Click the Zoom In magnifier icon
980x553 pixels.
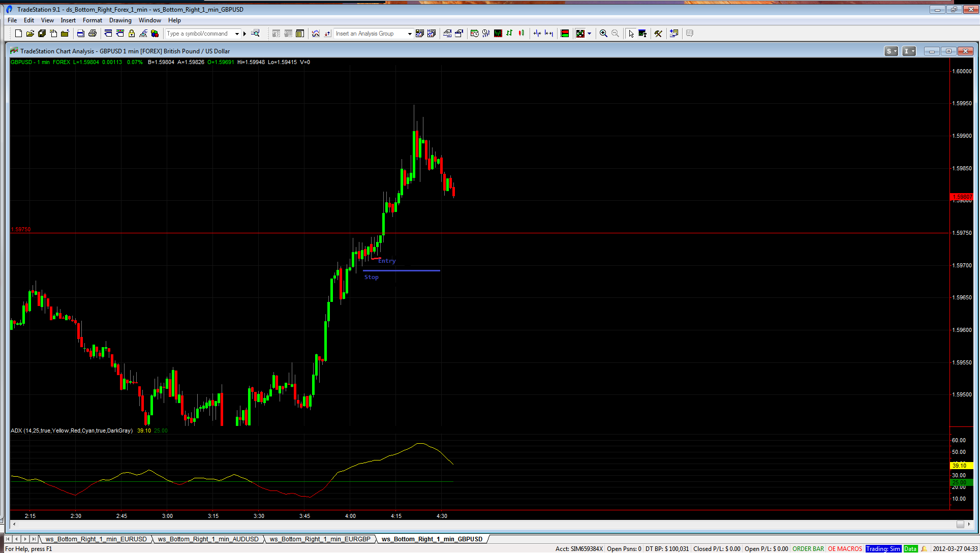[x=603, y=34]
